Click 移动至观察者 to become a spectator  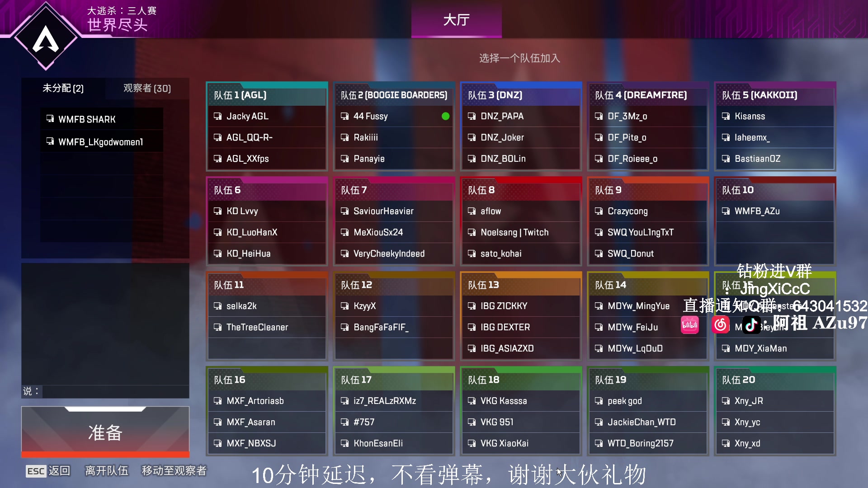174,471
